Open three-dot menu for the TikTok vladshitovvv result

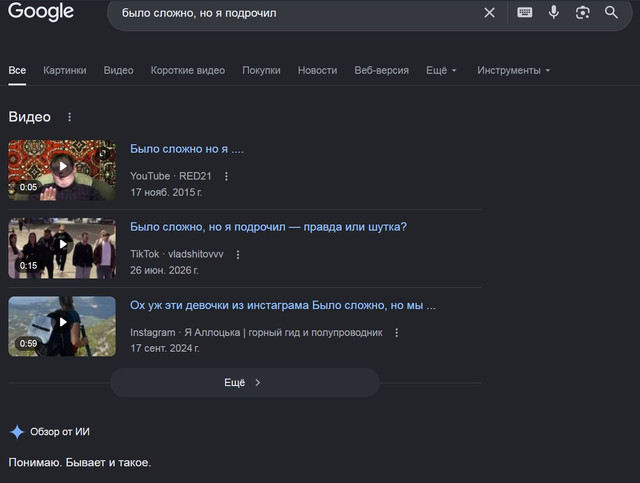click(238, 255)
